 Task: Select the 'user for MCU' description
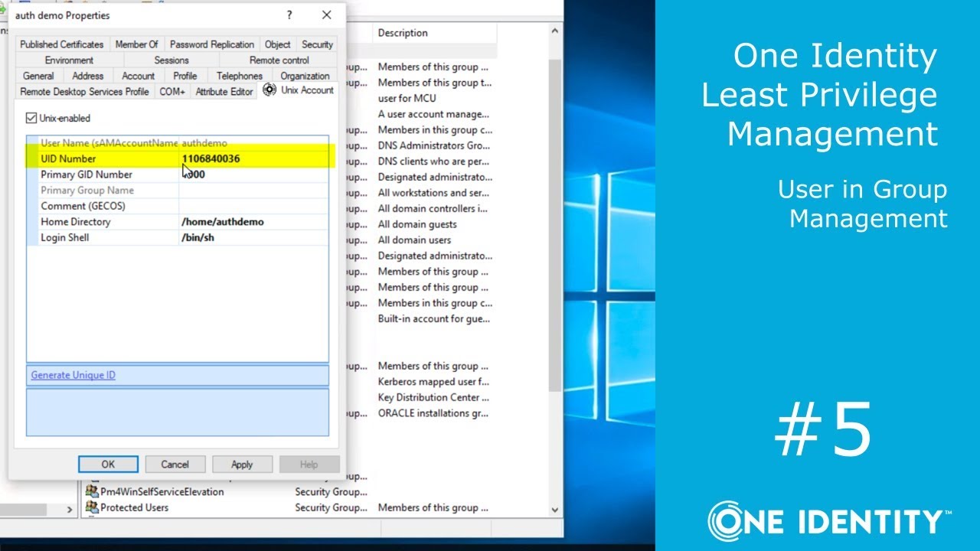tap(407, 99)
